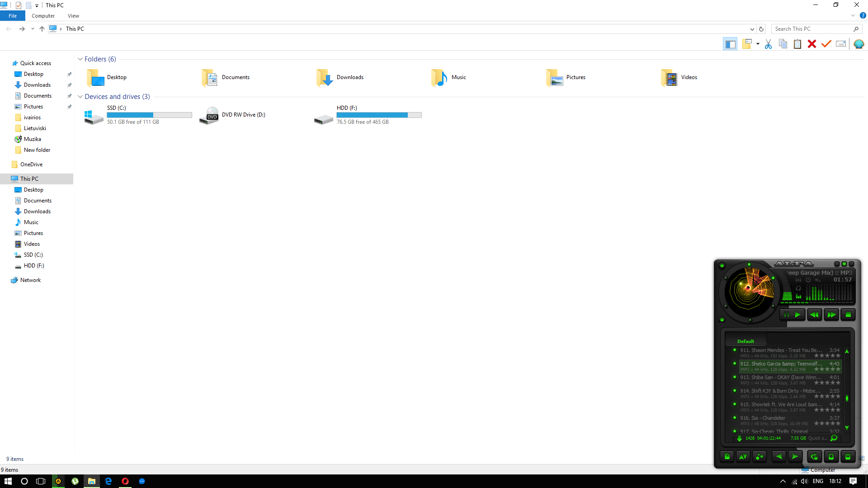Image resolution: width=868 pixels, height=488 pixels.
Task: Click the orange checkmark Properties icon
Action: click(x=826, y=44)
